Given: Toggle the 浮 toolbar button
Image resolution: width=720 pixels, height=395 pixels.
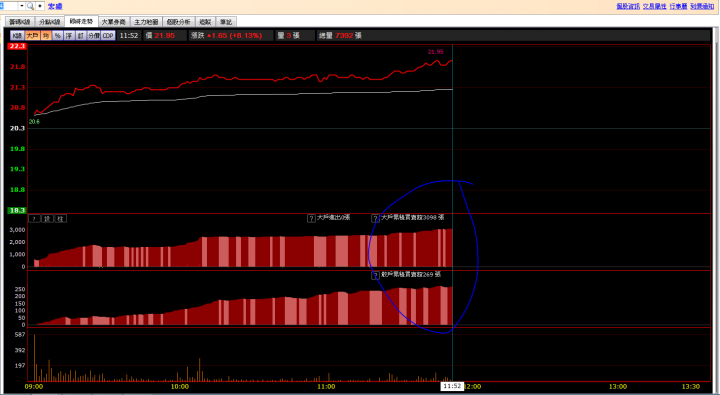Looking at the screenshot, I should pos(69,35).
